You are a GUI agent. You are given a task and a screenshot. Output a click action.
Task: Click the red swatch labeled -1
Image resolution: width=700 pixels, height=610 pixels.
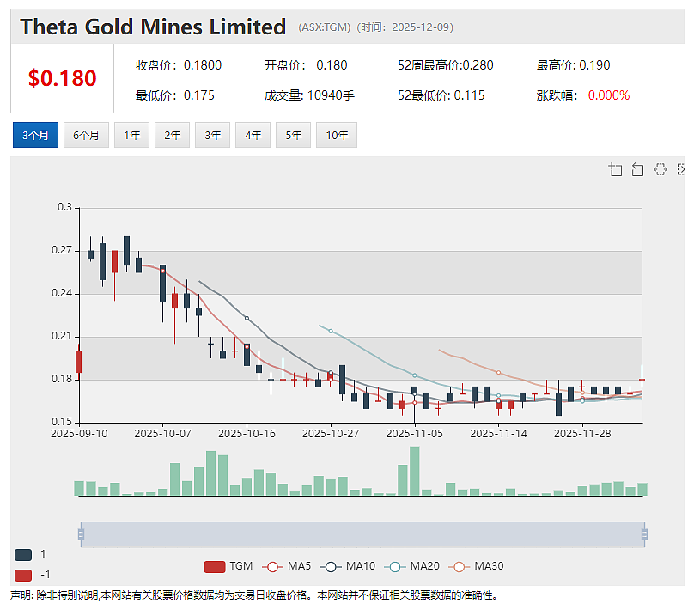point(23,575)
